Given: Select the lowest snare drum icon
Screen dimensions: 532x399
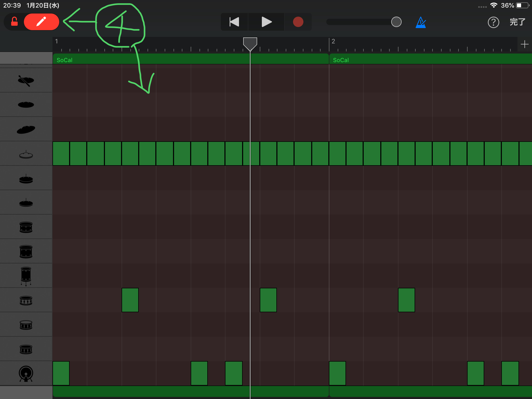Looking at the screenshot, I should (26, 349).
